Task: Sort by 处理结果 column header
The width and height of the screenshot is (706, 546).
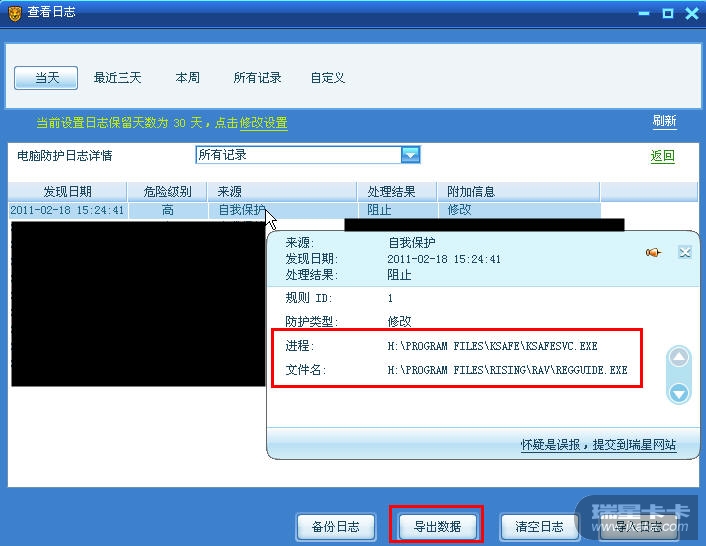Action: [397, 192]
